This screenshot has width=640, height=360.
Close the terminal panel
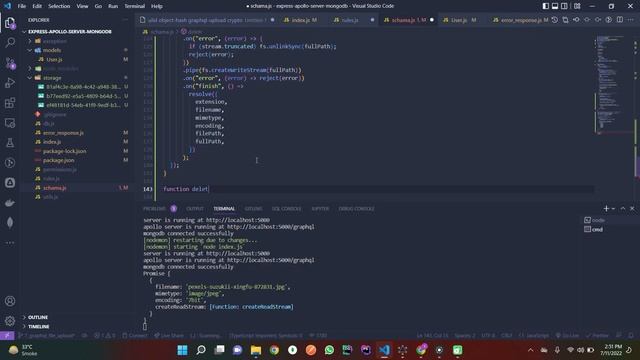[x=632, y=209]
